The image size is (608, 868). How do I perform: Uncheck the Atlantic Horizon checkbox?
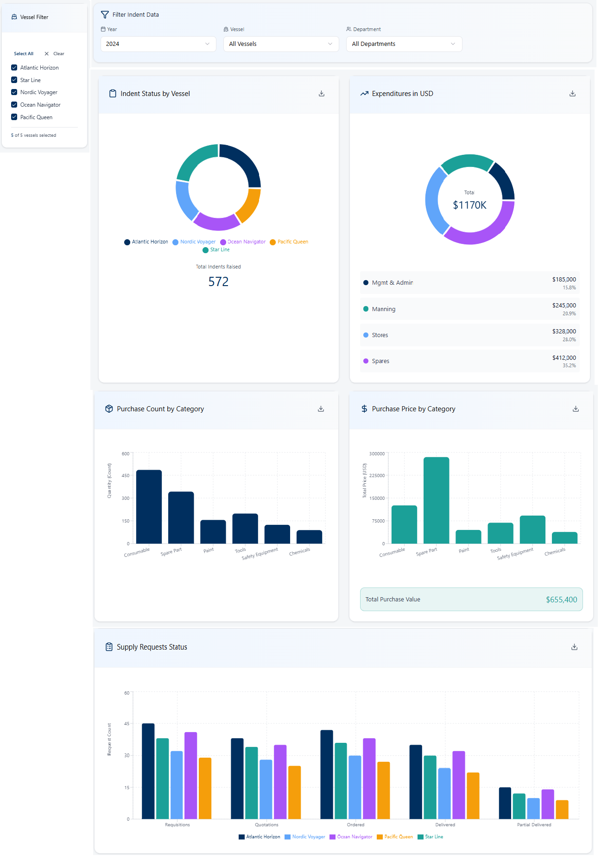click(14, 68)
